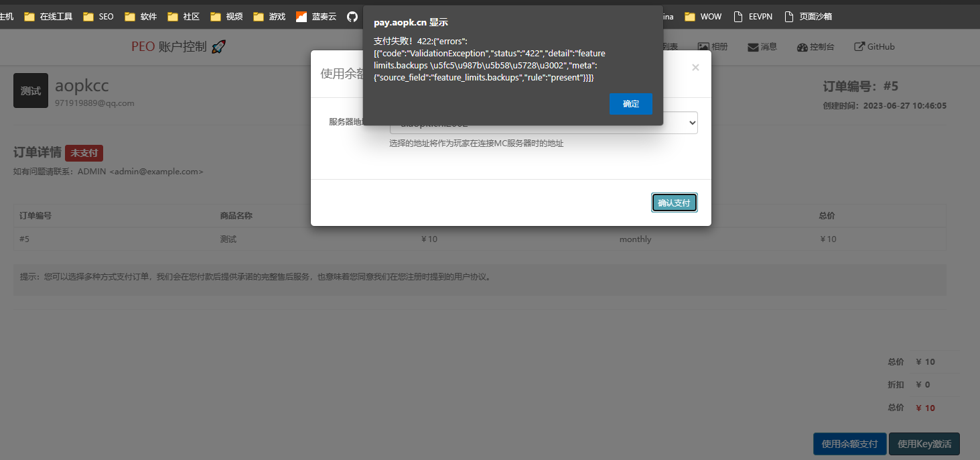Image resolution: width=980 pixels, height=460 pixels.
Task: Click 确定 to dismiss the payment error
Action: pos(630,104)
